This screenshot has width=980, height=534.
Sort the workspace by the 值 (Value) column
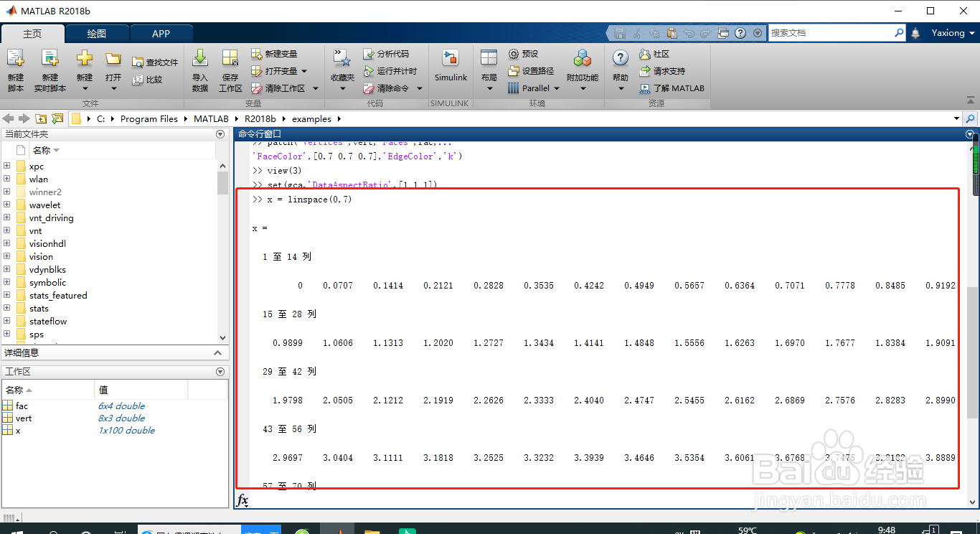(141, 390)
